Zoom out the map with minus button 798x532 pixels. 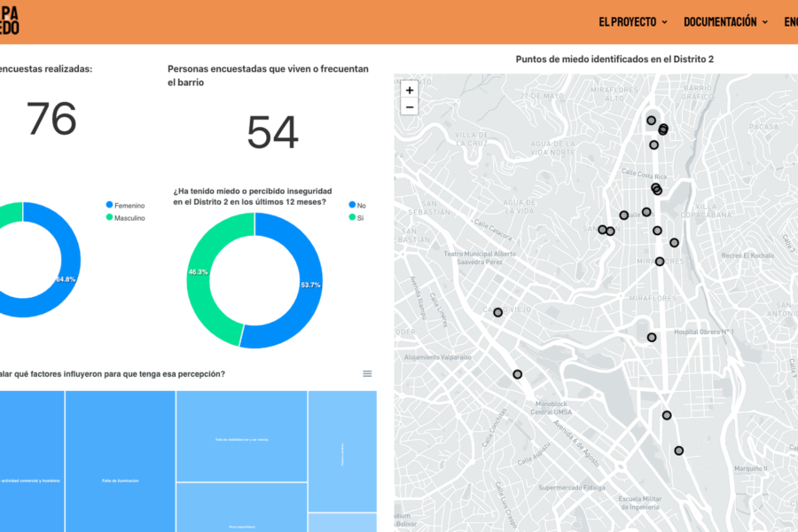coord(409,107)
